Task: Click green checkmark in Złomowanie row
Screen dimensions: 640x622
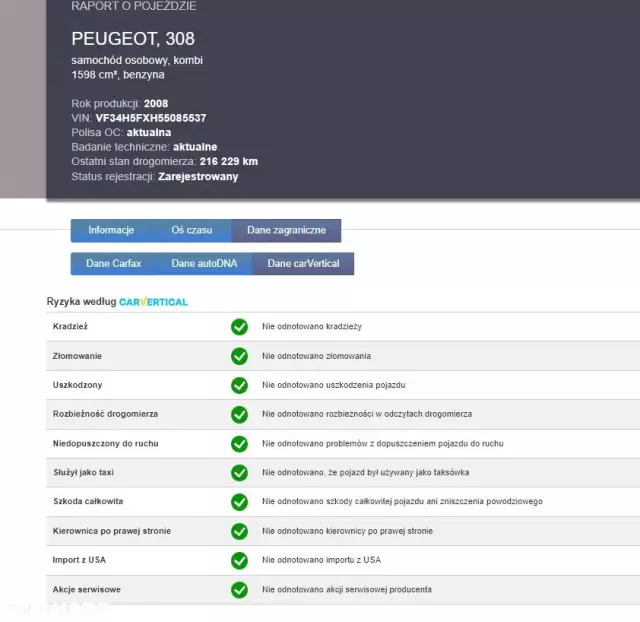Action: (239, 356)
